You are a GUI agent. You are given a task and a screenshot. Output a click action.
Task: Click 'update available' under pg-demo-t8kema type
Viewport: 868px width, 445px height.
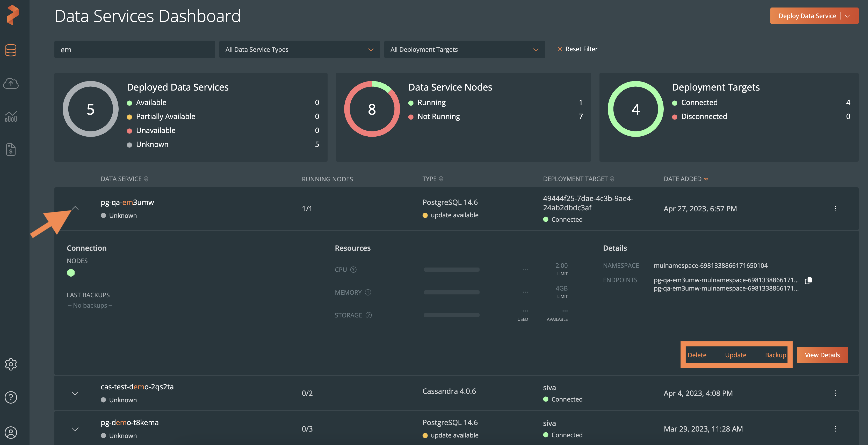pyautogui.click(x=454, y=435)
